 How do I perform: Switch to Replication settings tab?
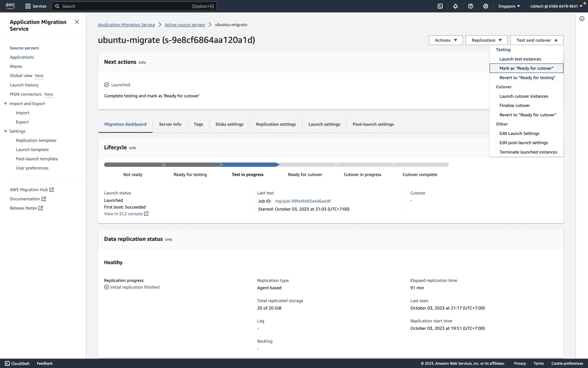tap(276, 124)
